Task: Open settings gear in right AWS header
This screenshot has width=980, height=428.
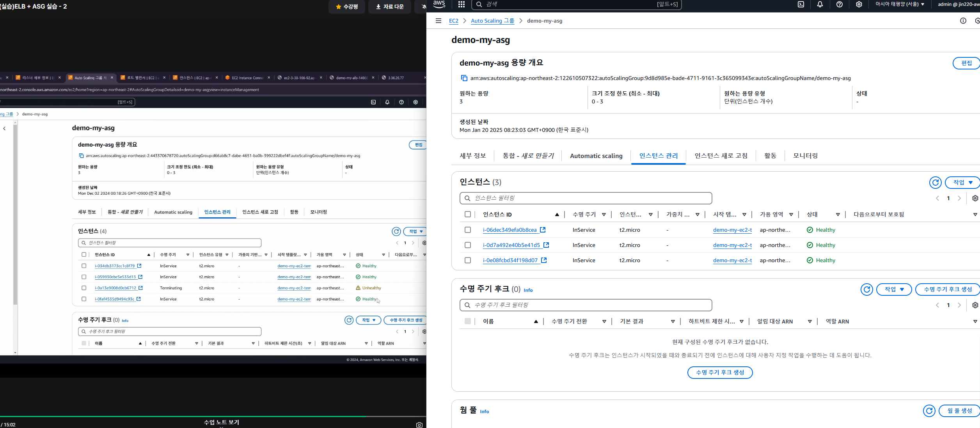Action: click(x=859, y=4)
